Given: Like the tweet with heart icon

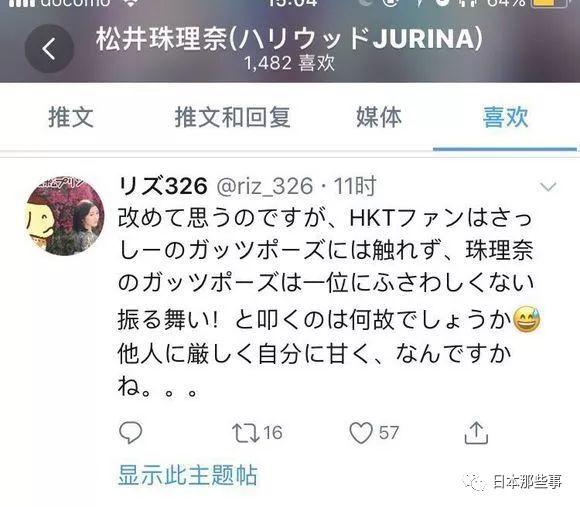Looking at the screenshot, I should point(361,433).
